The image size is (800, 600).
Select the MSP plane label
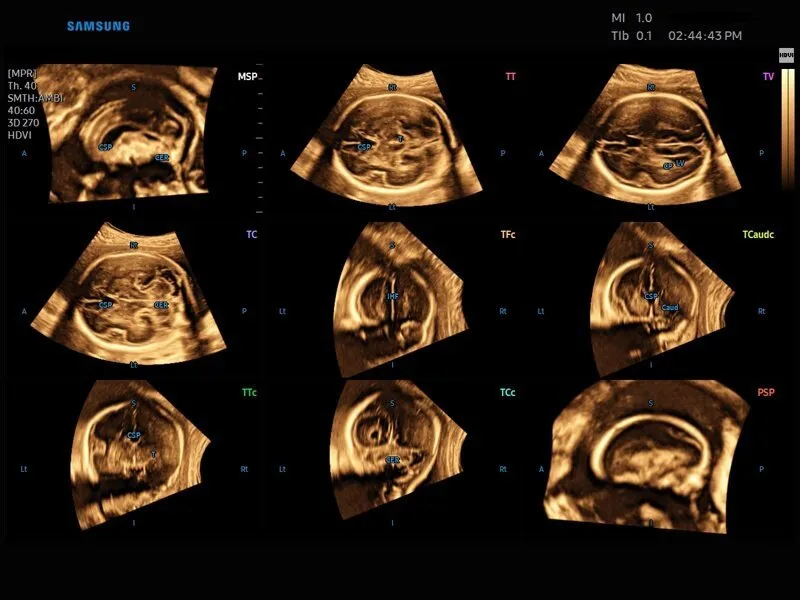tap(246, 76)
